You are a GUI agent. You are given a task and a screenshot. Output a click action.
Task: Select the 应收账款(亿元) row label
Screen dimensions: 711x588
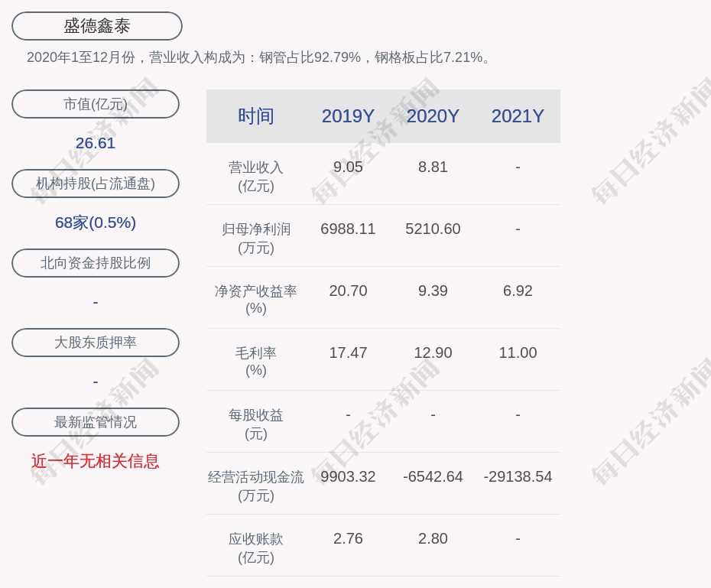coord(256,548)
